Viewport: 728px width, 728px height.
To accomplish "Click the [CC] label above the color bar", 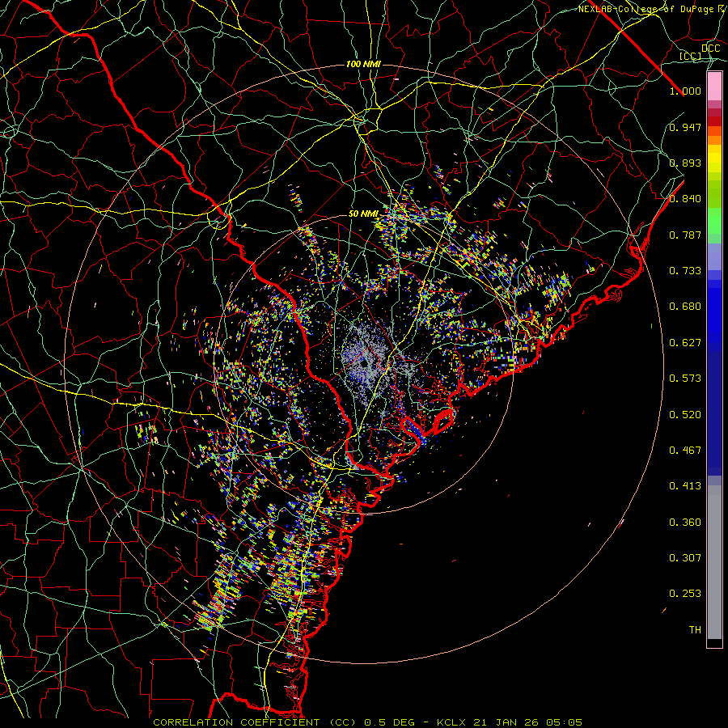I will 691,56.
